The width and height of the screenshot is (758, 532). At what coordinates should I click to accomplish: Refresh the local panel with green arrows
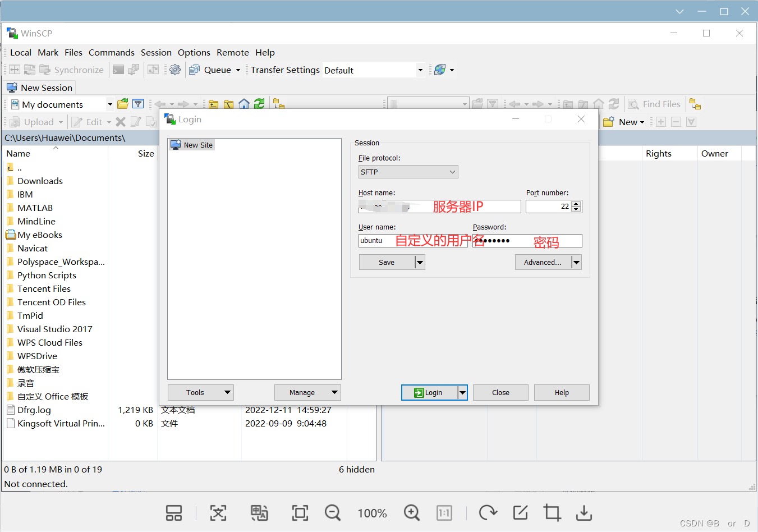259,104
